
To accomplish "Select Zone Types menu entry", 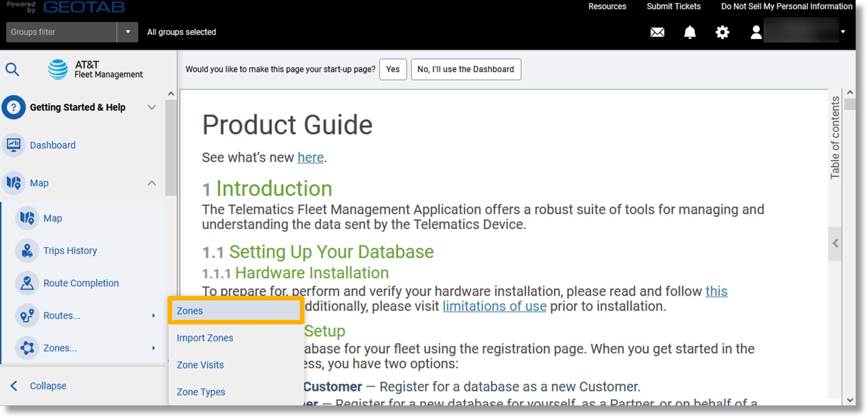I will coord(201,392).
